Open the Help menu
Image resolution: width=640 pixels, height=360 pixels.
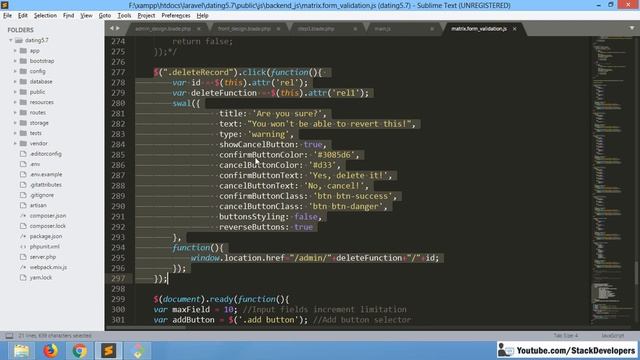click(x=202, y=16)
